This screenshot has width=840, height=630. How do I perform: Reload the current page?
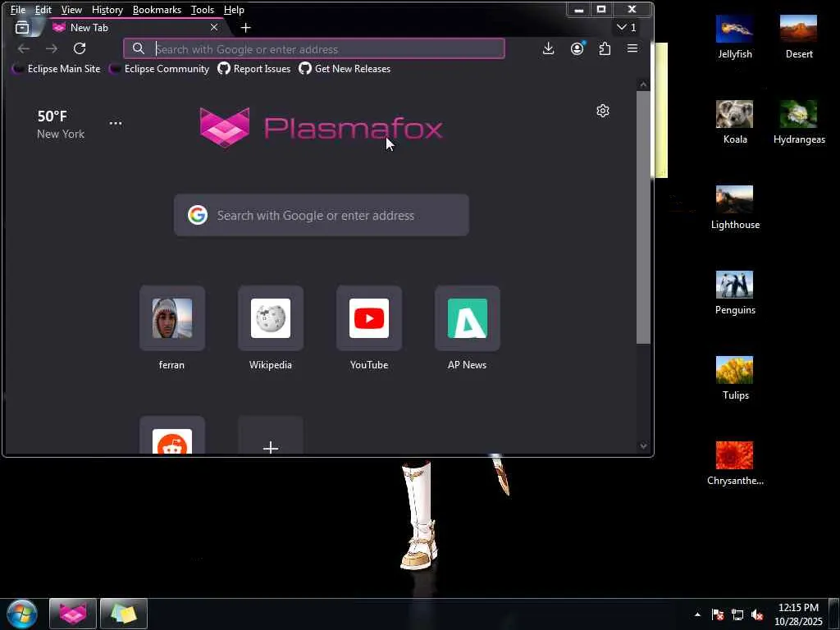pos(80,48)
